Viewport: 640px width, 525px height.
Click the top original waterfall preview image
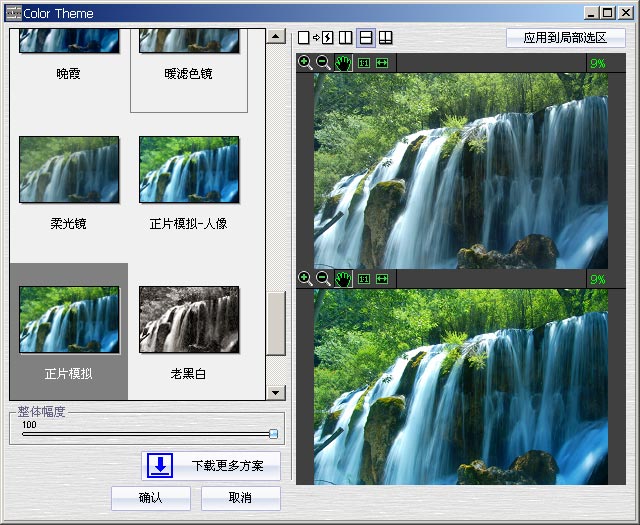(x=461, y=171)
